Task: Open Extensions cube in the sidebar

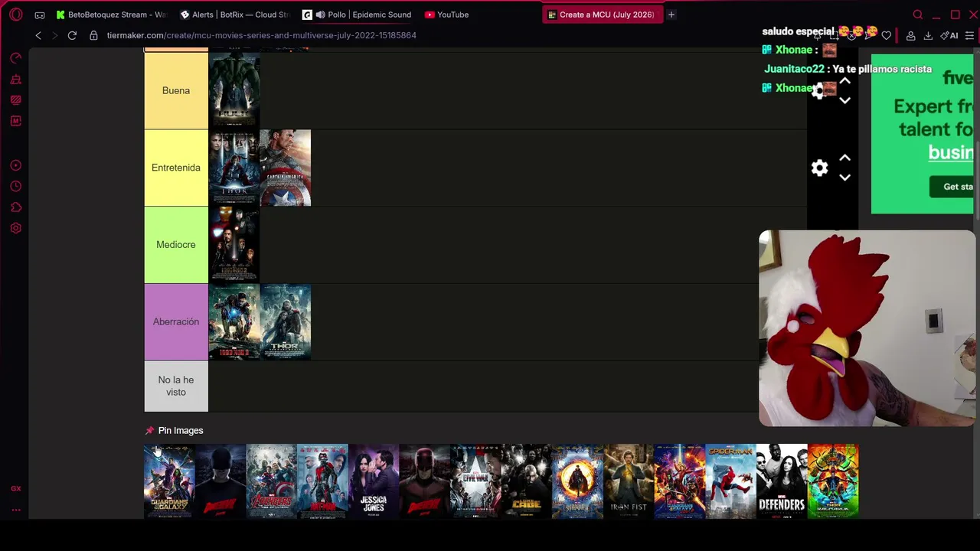Action: click(x=16, y=207)
